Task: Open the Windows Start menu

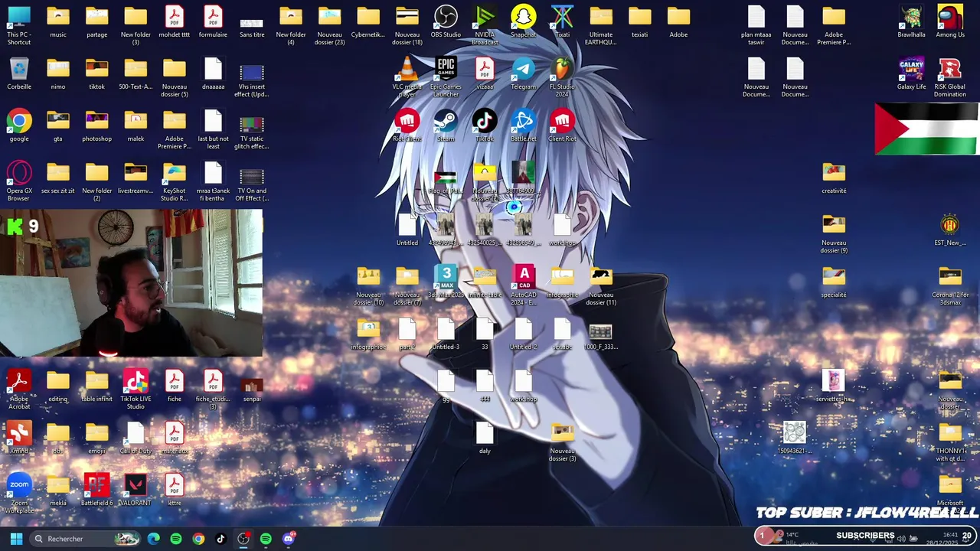Action: (16, 539)
